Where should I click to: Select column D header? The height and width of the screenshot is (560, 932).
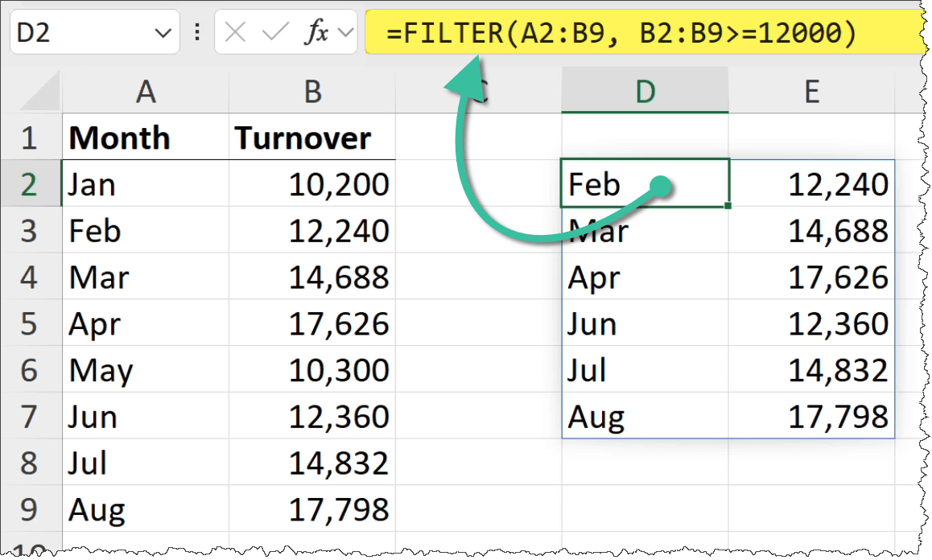pos(645,92)
